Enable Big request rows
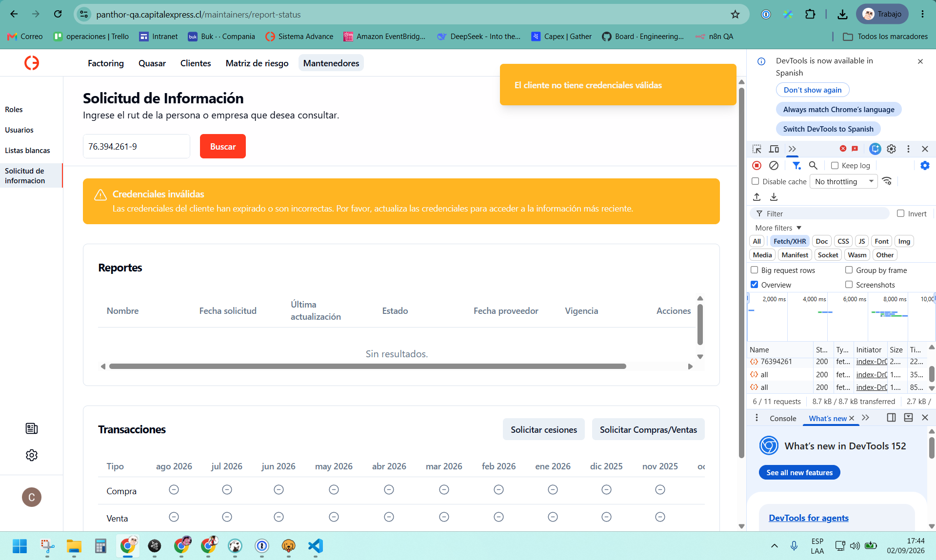Image resolution: width=936 pixels, height=560 pixels. tap(755, 270)
